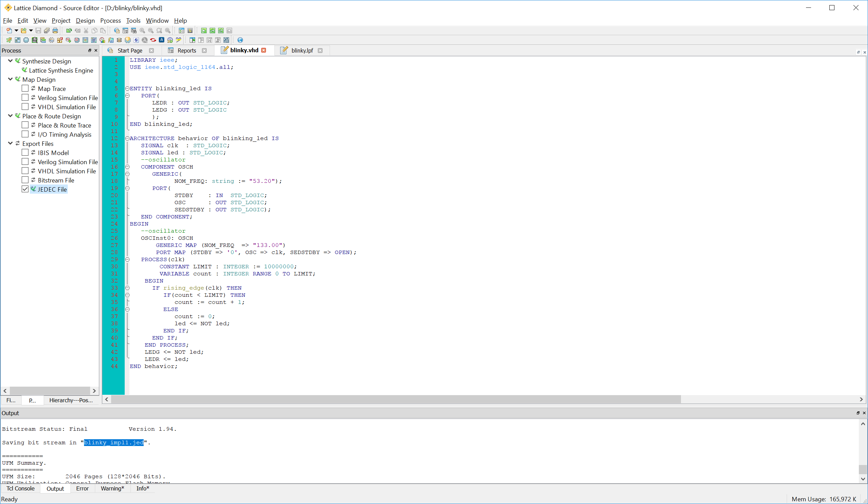The width and height of the screenshot is (868, 504).
Task: Switch to the blinky.lpf tab
Action: pyautogui.click(x=302, y=50)
